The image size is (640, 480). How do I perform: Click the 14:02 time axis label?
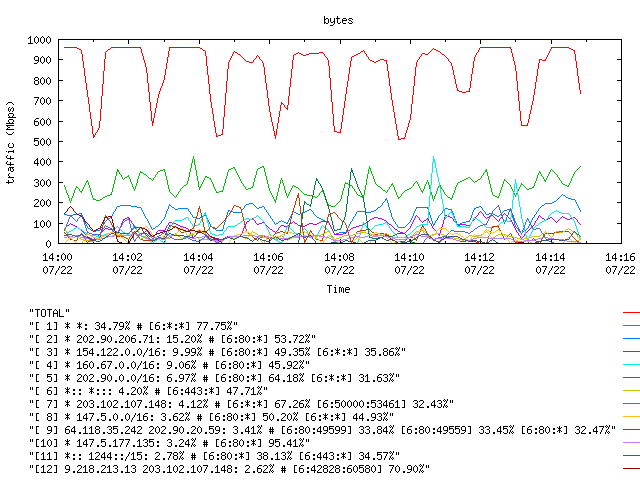pos(127,257)
